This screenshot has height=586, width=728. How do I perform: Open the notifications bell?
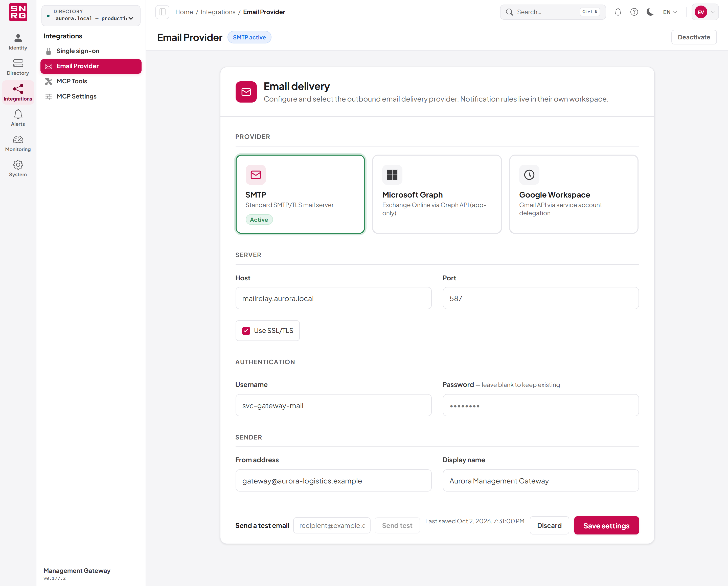pos(618,12)
